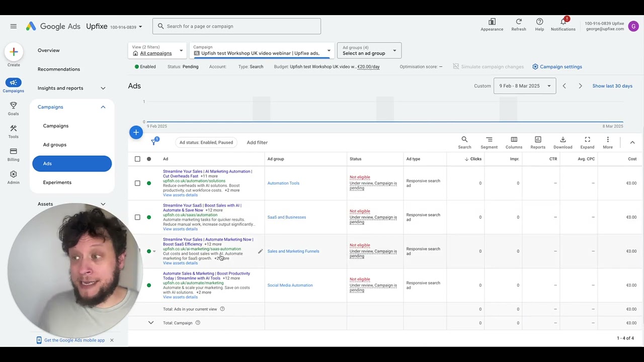Click the €20.00/day budget link
The image size is (644, 362).
pos(368,67)
